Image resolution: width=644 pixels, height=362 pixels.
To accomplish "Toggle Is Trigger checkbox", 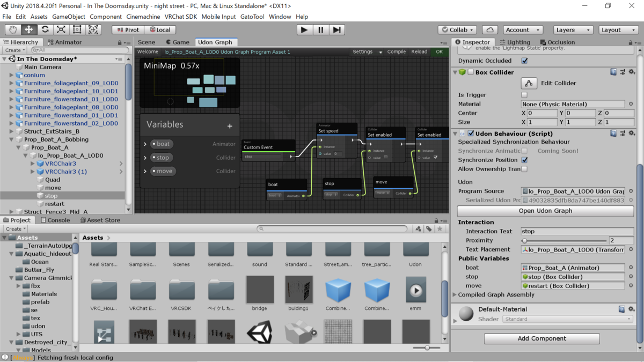I will tap(524, 95).
